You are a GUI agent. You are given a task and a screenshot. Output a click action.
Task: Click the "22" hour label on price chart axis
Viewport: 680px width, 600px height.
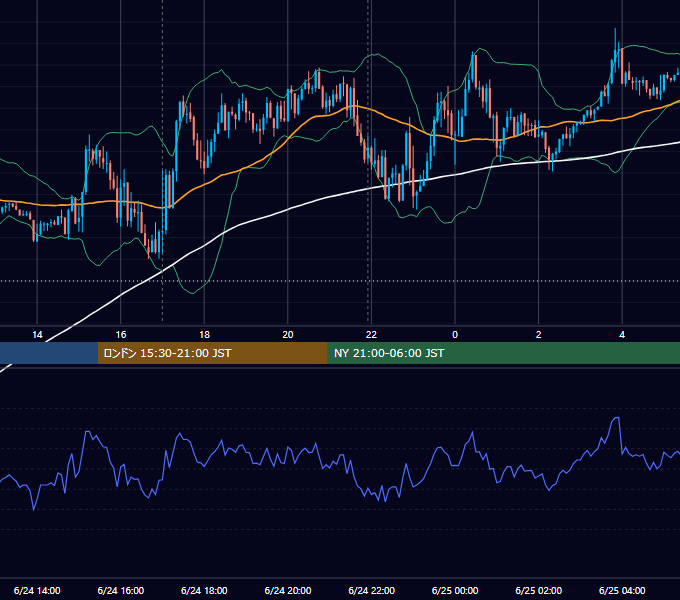pos(371,335)
